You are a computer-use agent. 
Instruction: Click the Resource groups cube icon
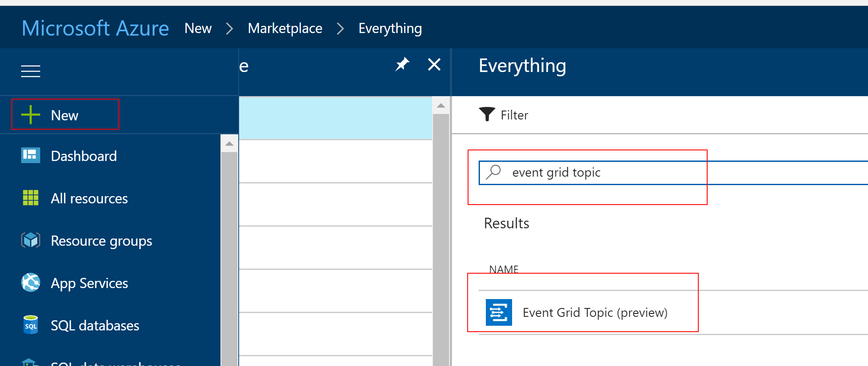(x=30, y=240)
